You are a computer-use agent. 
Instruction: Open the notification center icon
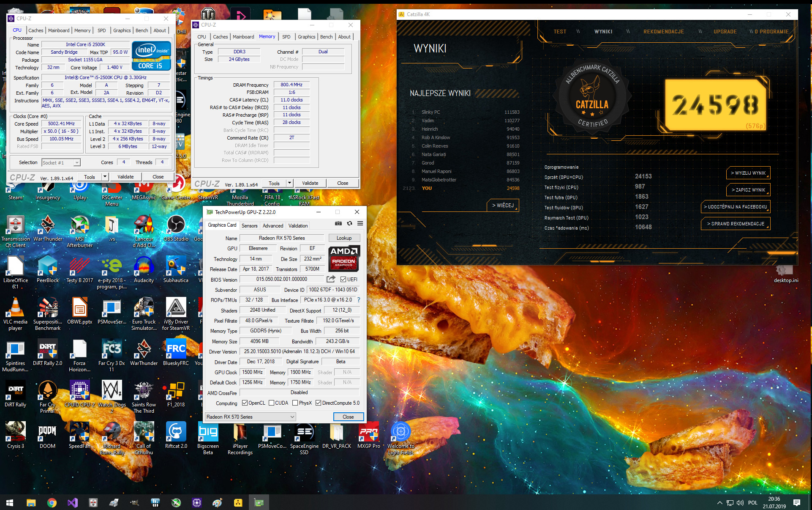click(x=797, y=502)
